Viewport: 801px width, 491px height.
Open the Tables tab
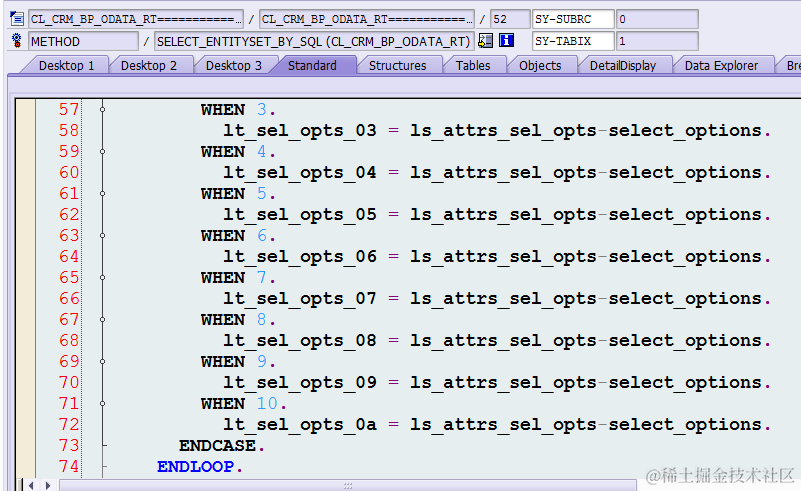click(x=473, y=65)
